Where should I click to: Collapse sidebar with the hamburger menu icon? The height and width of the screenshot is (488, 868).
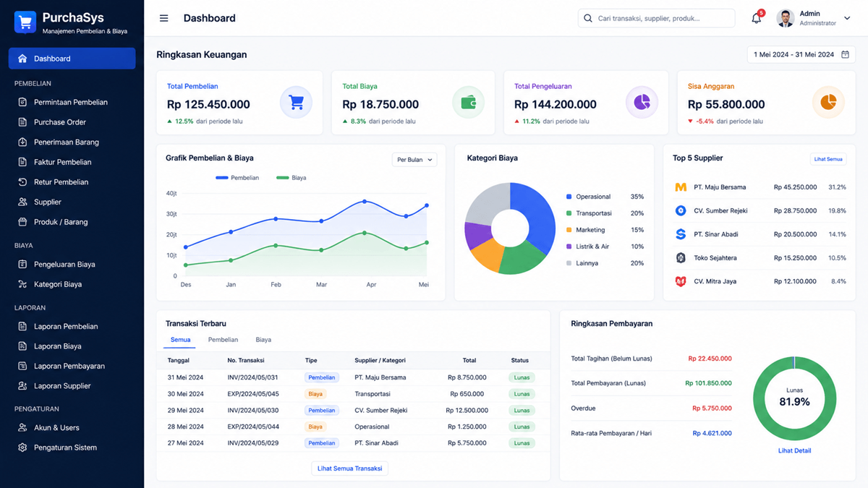point(164,18)
